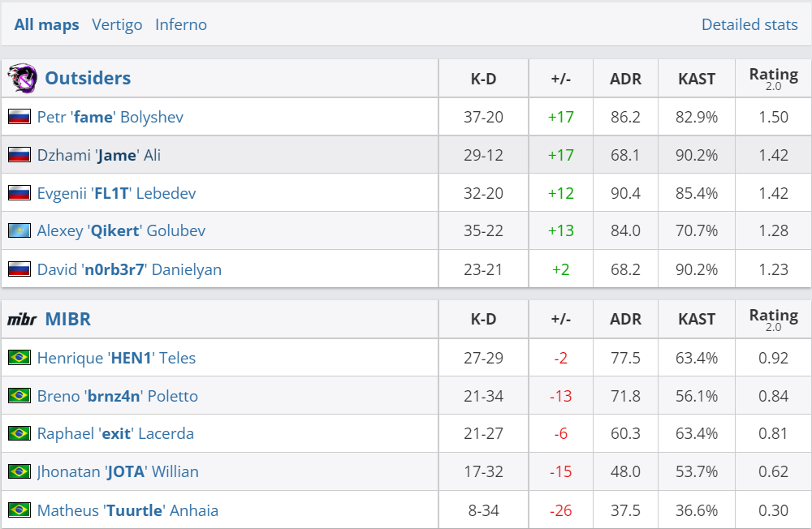Viewport: 812px width, 529px height.
Task: Open the Outsiders team page link
Action: [88, 79]
